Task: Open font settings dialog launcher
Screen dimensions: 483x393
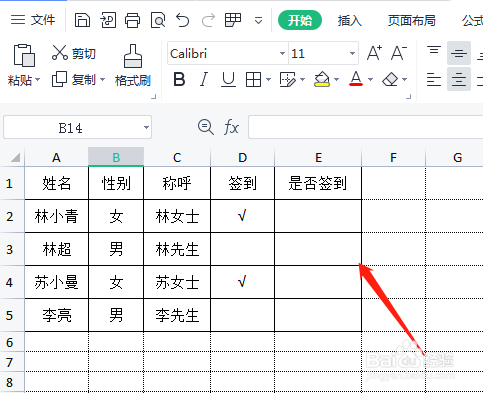Action: coord(408,97)
